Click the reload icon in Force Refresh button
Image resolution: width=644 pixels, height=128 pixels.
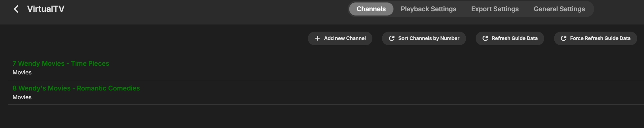tap(563, 38)
